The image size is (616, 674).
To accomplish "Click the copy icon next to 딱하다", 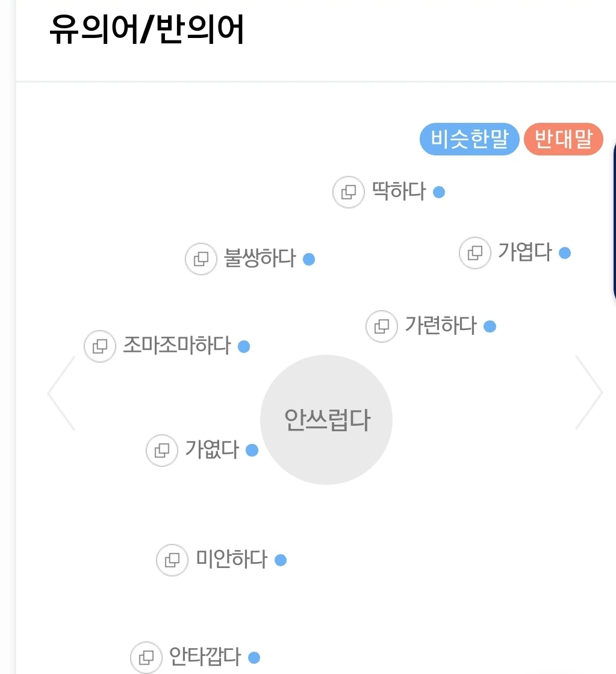I will coord(349,192).
